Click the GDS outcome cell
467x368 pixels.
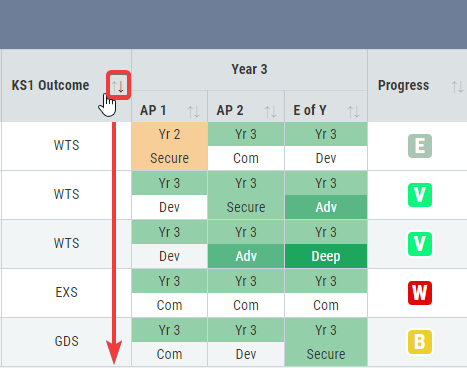(66, 342)
